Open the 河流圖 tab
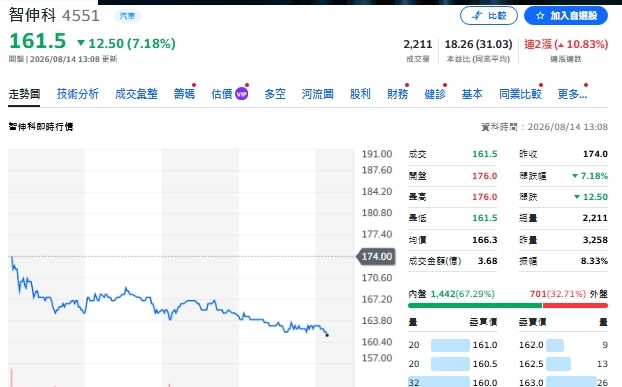The width and height of the screenshot is (622, 387). tap(317, 94)
